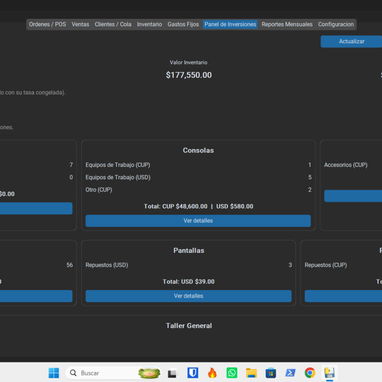This screenshot has height=382, width=382.
Task: Select the Equipos de Trabajo (USD) row
Action: pos(198,177)
